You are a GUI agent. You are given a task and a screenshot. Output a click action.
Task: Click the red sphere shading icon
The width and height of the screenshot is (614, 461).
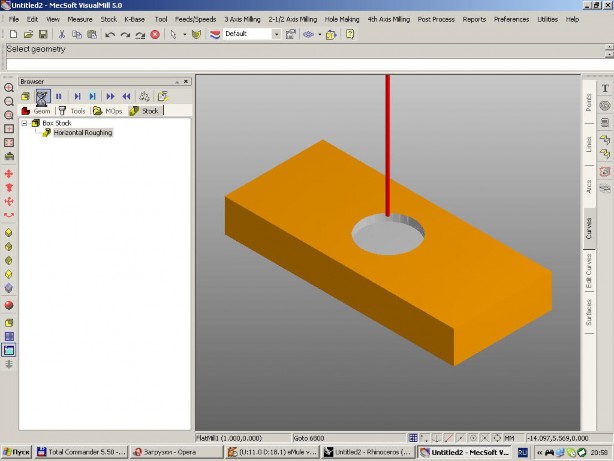[x=9, y=305]
